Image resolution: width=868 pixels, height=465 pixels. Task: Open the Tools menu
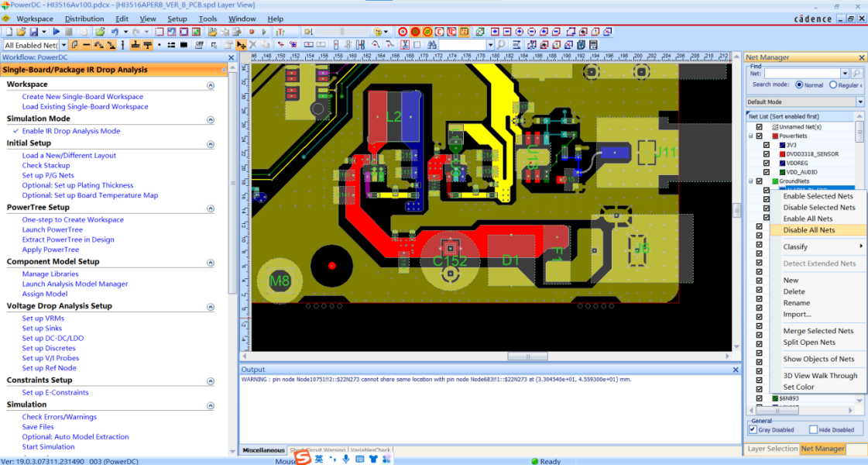(208, 19)
